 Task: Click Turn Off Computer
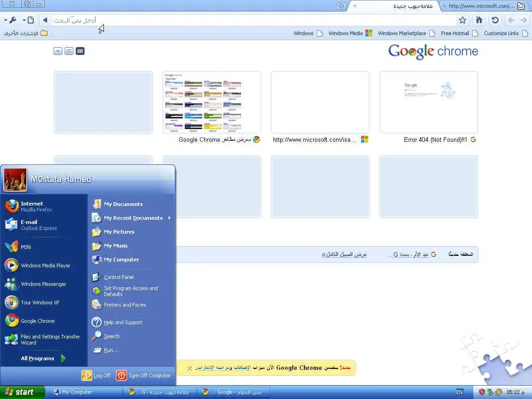(144, 375)
